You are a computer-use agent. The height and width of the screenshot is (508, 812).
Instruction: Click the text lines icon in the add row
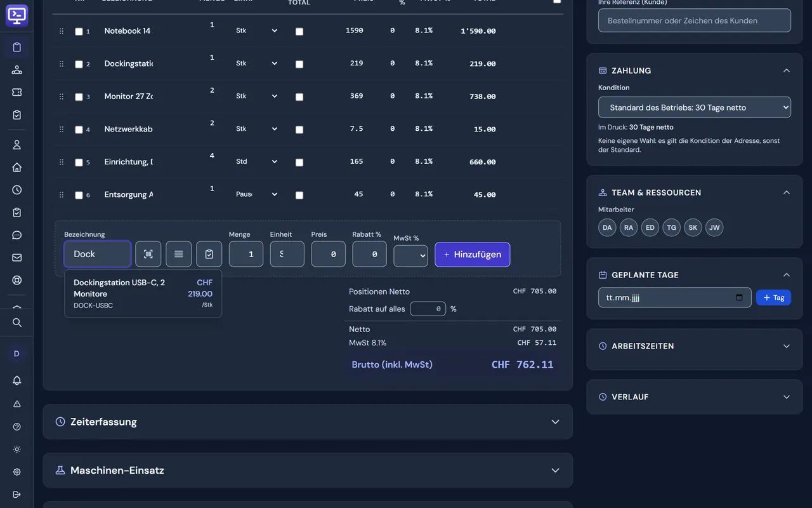coord(179,254)
